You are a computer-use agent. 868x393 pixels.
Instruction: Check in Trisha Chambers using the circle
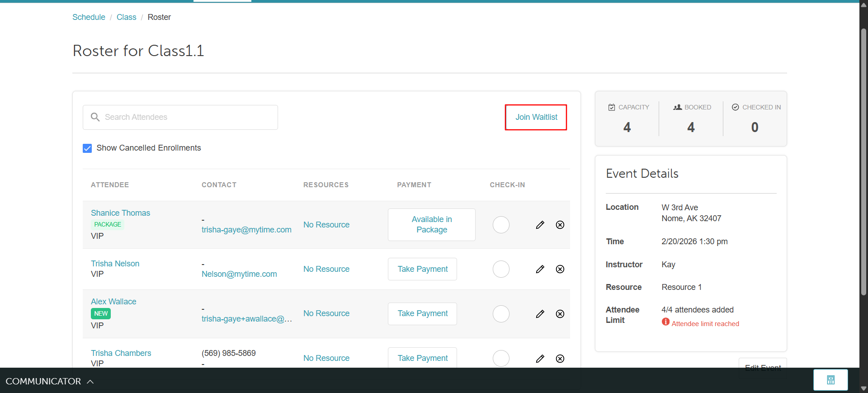501,359
